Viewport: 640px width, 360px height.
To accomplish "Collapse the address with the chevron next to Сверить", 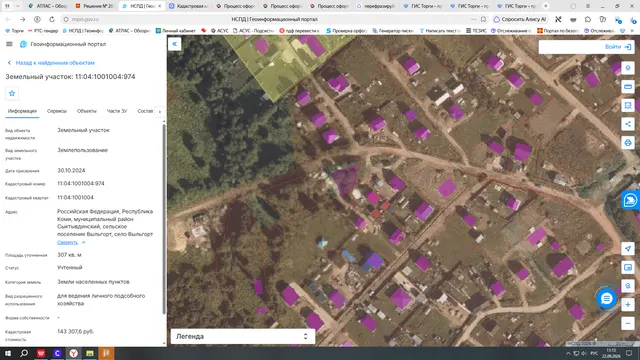I will (x=84, y=242).
